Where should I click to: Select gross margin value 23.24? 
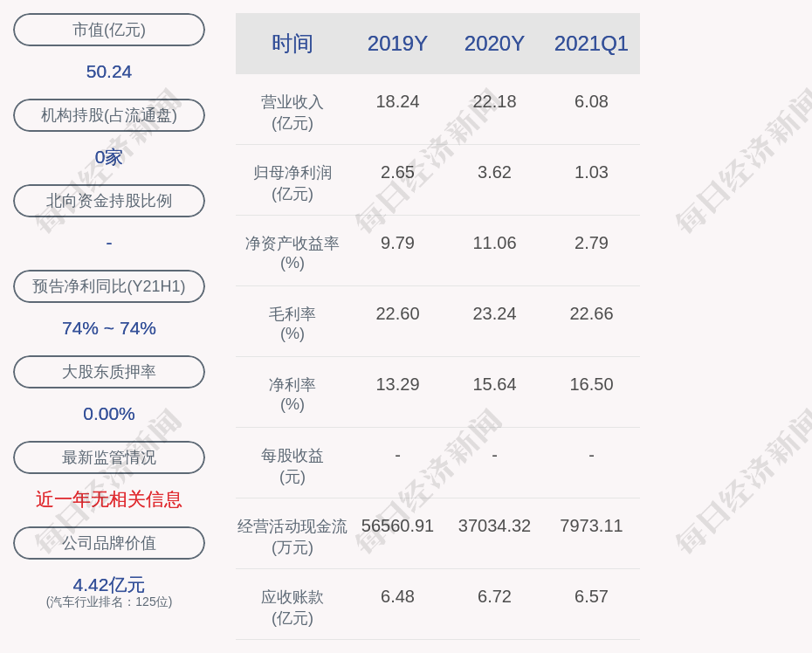pyautogui.click(x=494, y=313)
